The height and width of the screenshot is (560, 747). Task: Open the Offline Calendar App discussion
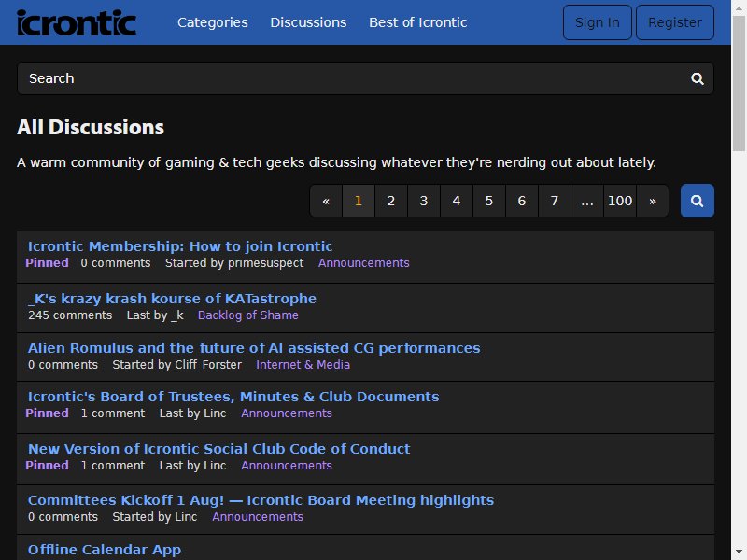(105, 550)
